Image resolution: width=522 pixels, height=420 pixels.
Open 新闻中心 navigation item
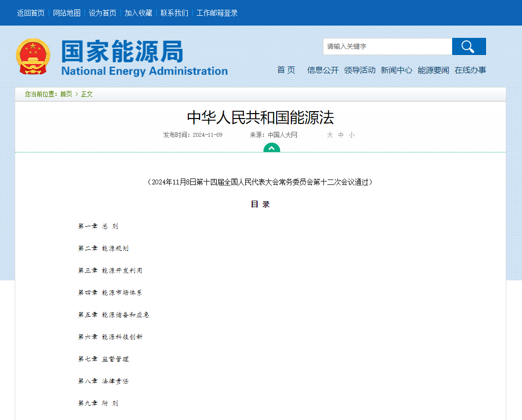(397, 70)
